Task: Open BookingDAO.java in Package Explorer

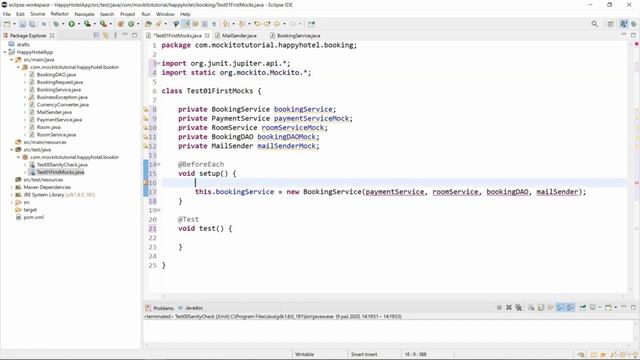Action: pyautogui.click(x=56, y=75)
